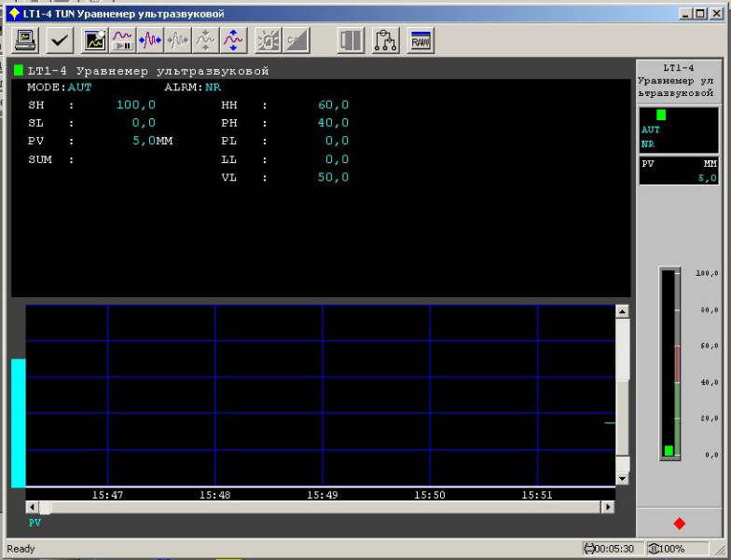Viewport: 731px width, 560px height.
Task: Click the trend pause/resume waveform icon
Action: pyautogui.click(x=123, y=40)
